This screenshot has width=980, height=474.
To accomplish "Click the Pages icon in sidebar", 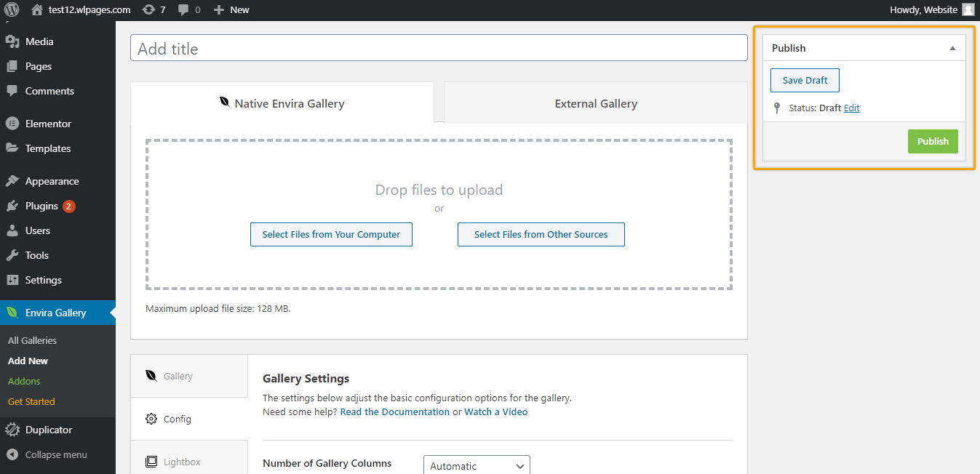I will [x=12, y=66].
